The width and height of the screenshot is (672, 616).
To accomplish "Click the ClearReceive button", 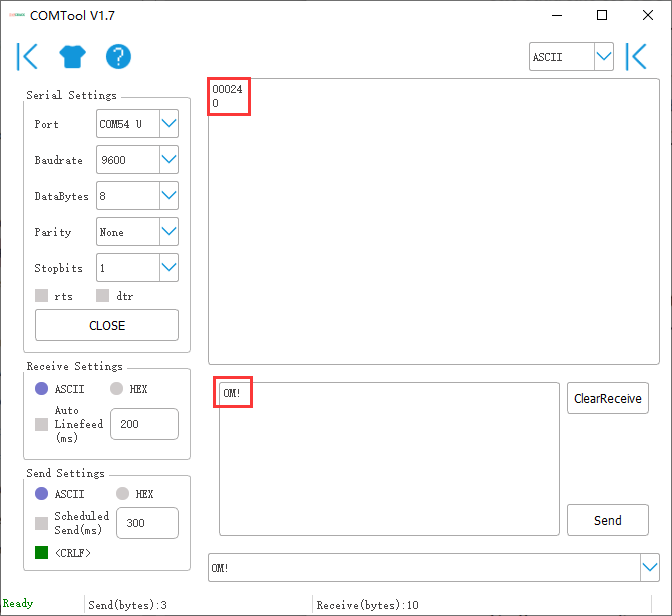I will [608, 398].
